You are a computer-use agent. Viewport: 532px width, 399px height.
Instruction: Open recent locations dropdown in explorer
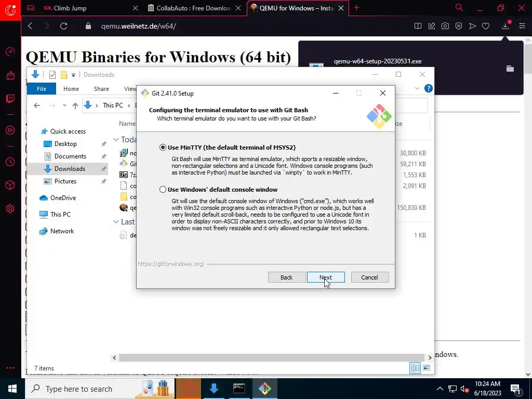coord(64,105)
